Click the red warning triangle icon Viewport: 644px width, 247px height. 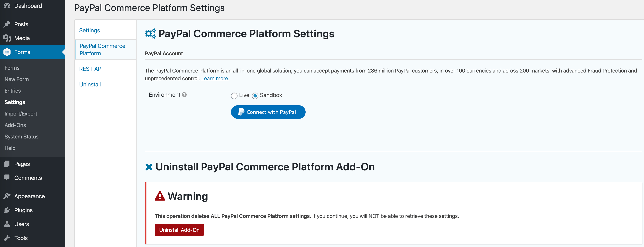point(160,196)
